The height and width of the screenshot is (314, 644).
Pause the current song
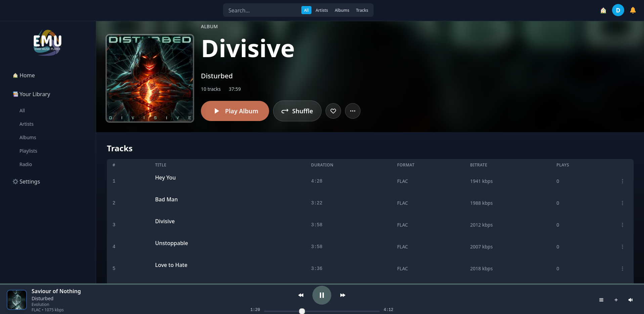click(321, 295)
